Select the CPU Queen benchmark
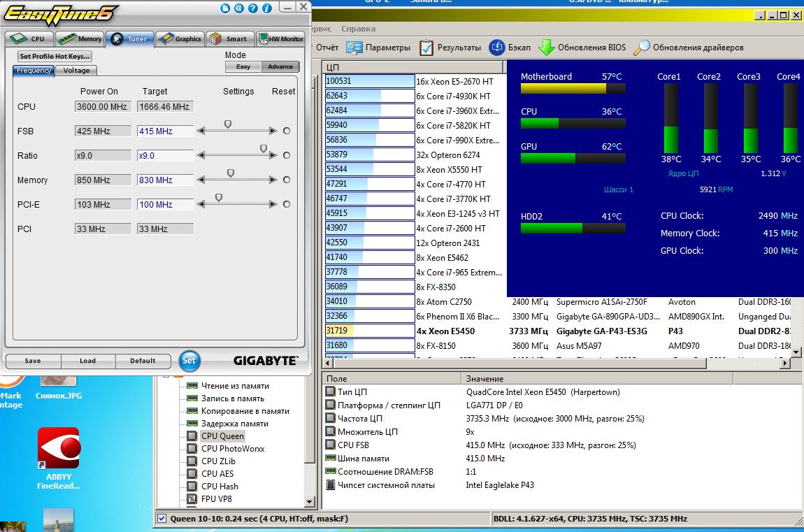This screenshot has width=804, height=532. (222, 436)
